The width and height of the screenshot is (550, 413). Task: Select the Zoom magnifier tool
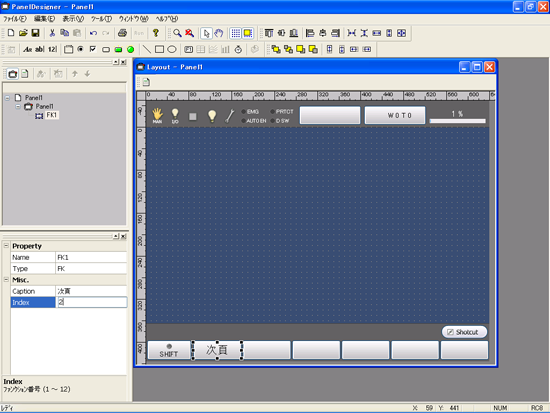tap(177, 33)
